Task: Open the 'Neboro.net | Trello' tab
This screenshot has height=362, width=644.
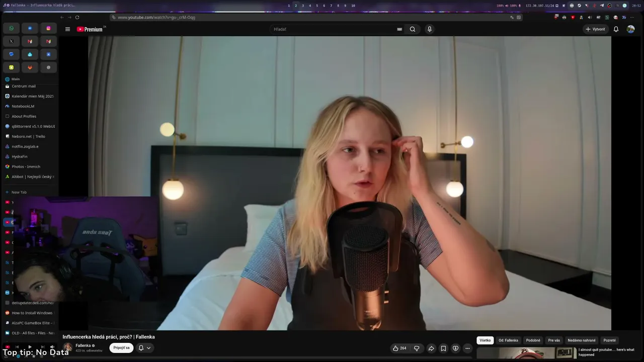Action: [29, 136]
